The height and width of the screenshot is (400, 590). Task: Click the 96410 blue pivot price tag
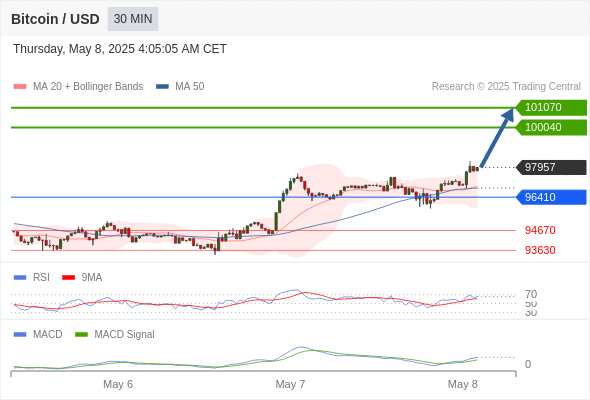point(551,197)
